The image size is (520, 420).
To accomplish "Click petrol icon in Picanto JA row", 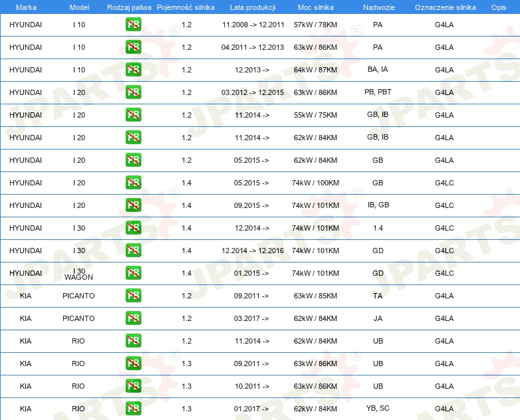I will click(x=133, y=318).
